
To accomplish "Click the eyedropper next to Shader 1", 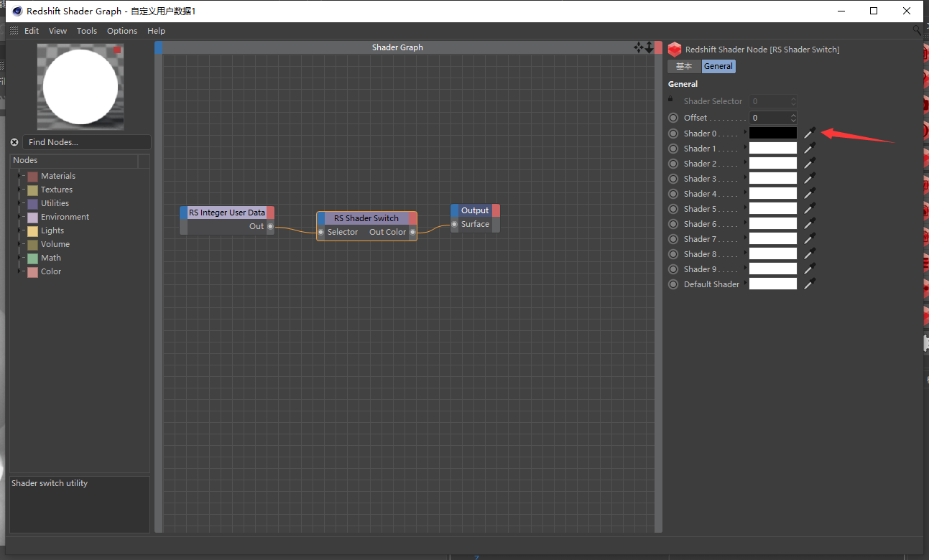I will [810, 148].
